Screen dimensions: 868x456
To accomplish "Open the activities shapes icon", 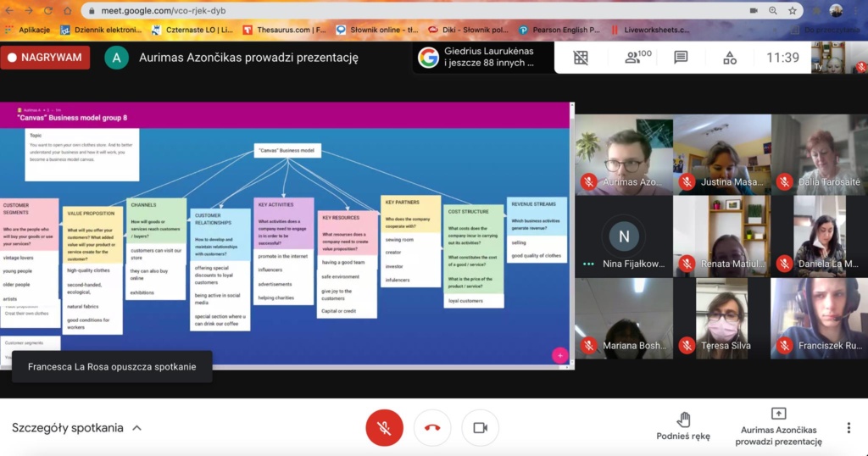I will (x=730, y=58).
